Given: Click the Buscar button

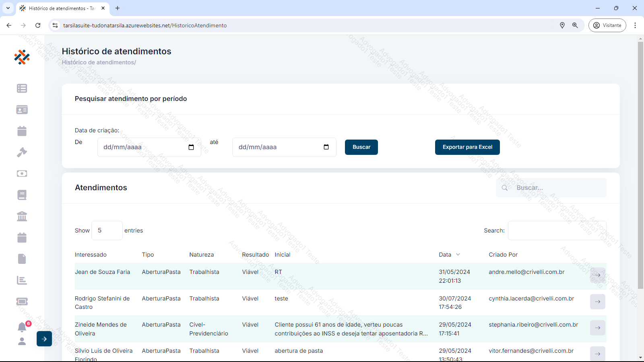Looking at the screenshot, I should [x=361, y=147].
